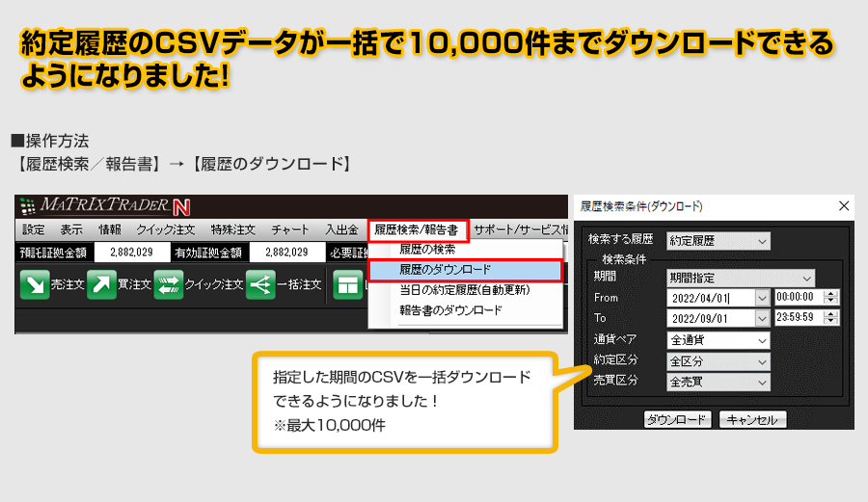Expand the 通貨ペア dropdown
The height and width of the screenshot is (502, 868).
point(762,340)
